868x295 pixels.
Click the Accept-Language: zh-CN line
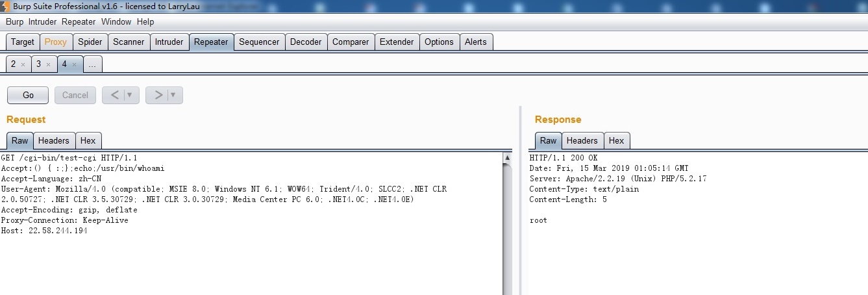click(x=51, y=179)
